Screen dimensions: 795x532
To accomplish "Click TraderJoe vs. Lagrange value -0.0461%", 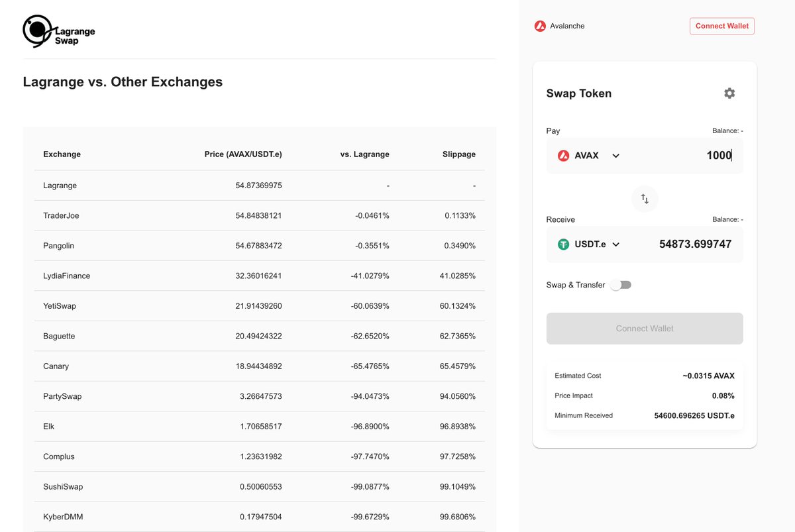I will coord(372,216).
